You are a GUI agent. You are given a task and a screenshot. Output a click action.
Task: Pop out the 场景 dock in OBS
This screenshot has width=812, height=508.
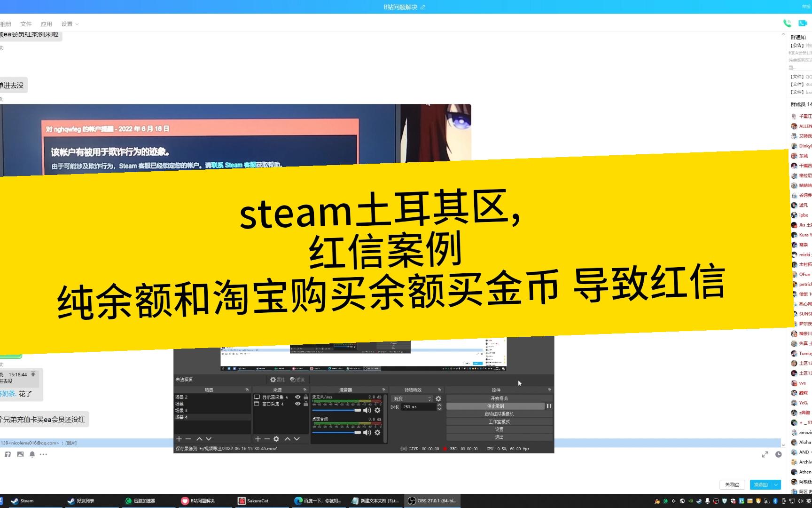coord(247,390)
